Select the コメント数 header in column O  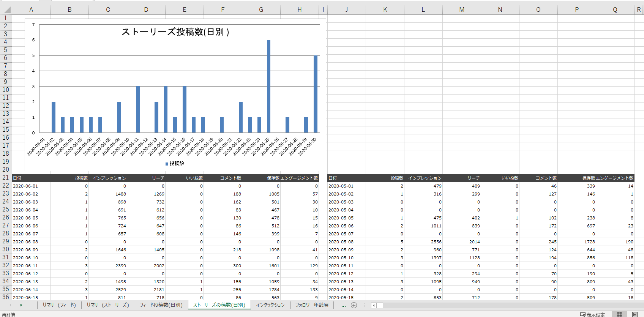[538, 178]
